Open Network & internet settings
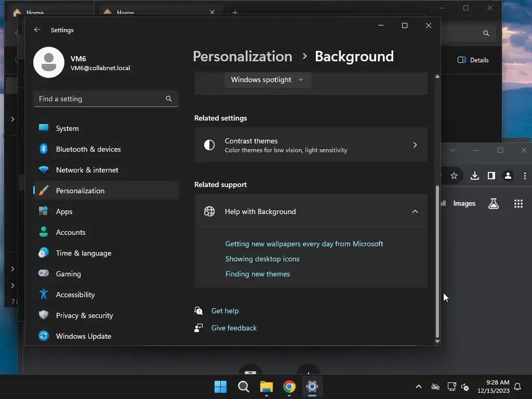532x399 pixels. click(x=106, y=170)
